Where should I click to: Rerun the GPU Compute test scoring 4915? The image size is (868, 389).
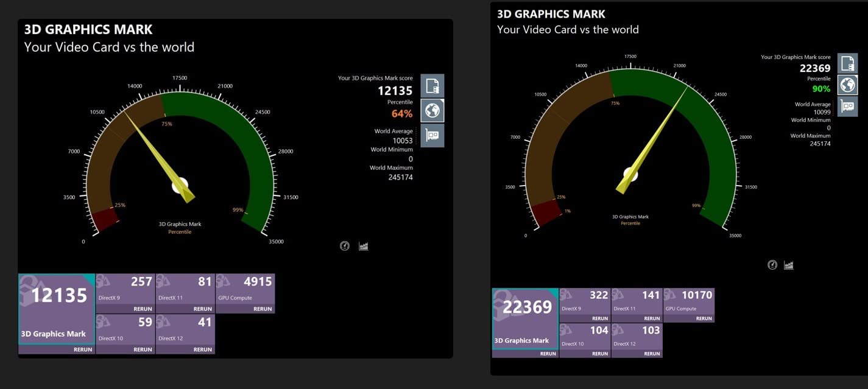click(263, 309)
